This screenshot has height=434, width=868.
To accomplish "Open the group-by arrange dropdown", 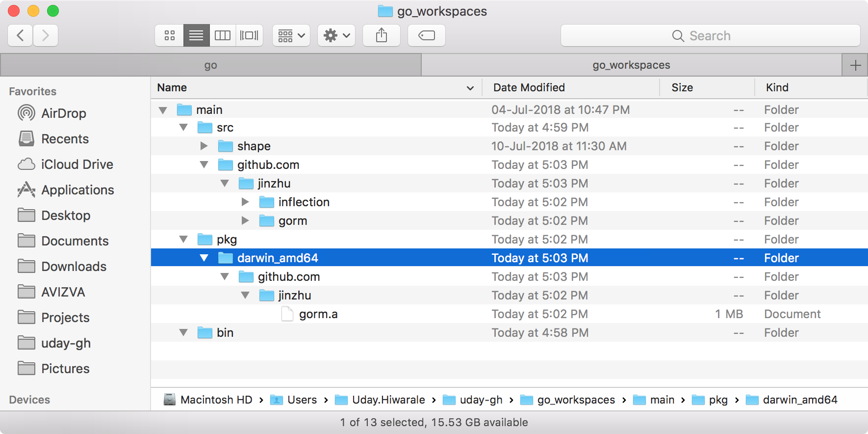I will [291, 35].
